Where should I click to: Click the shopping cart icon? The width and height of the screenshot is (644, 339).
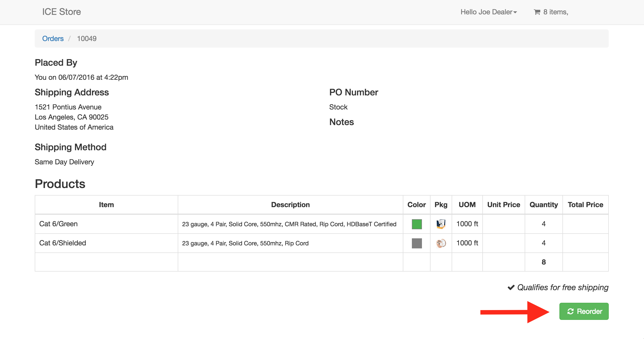[x=537, y=12]
